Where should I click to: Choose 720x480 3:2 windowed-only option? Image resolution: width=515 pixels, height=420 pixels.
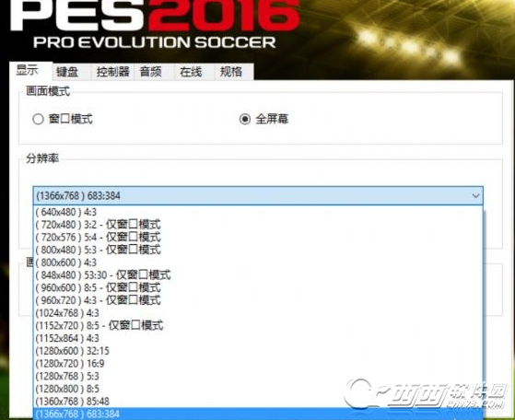[x=258, y=225]
